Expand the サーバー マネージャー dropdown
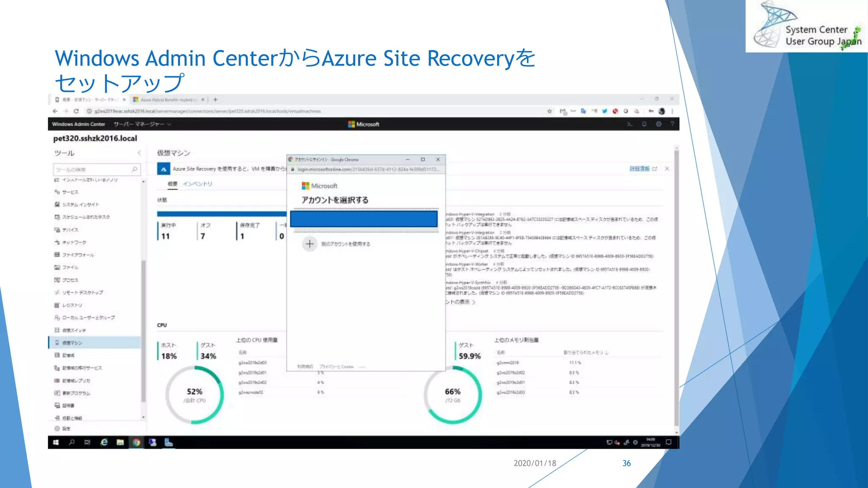The height and width of the screenshot is (488, 868). click(x=142, y=124)
